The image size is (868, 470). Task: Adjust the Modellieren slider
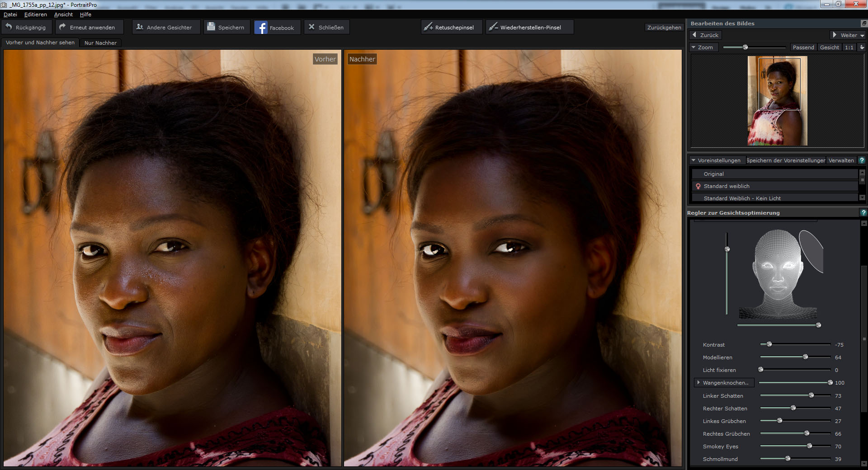pyautogui.click(x=806, y=357)
